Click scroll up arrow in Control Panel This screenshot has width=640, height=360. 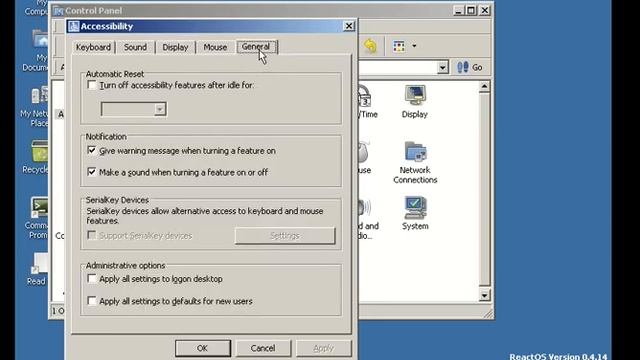pyautogui.click(x=484, y=86)
